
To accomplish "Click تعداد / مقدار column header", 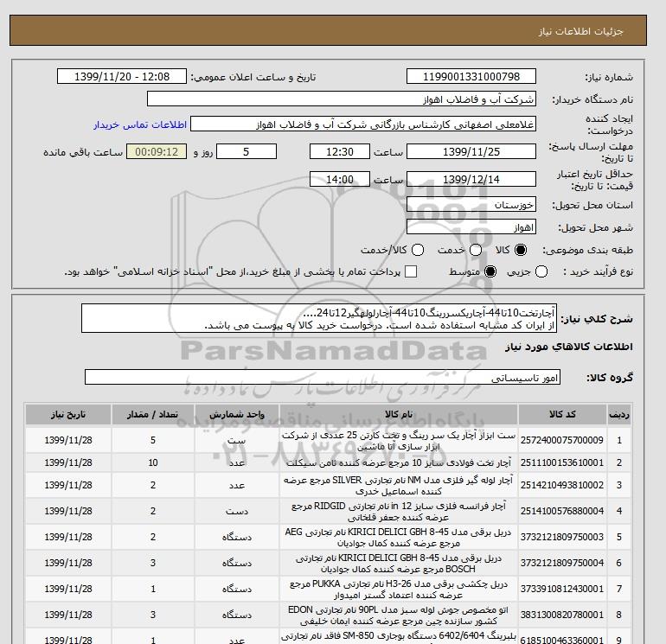I will pos(153,414).
